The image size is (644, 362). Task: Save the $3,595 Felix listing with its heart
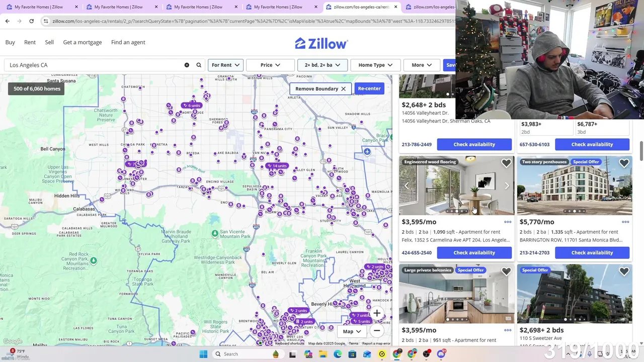point(506,163)
